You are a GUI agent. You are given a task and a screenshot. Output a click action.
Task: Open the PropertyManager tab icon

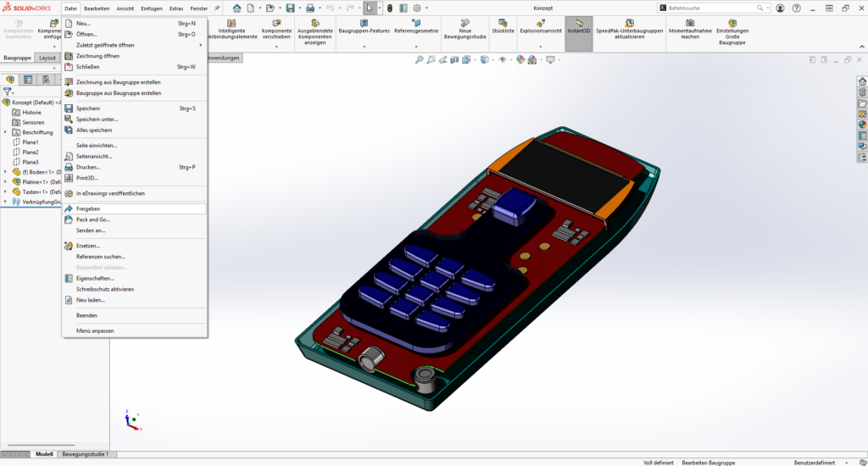[x=28, y=80]
